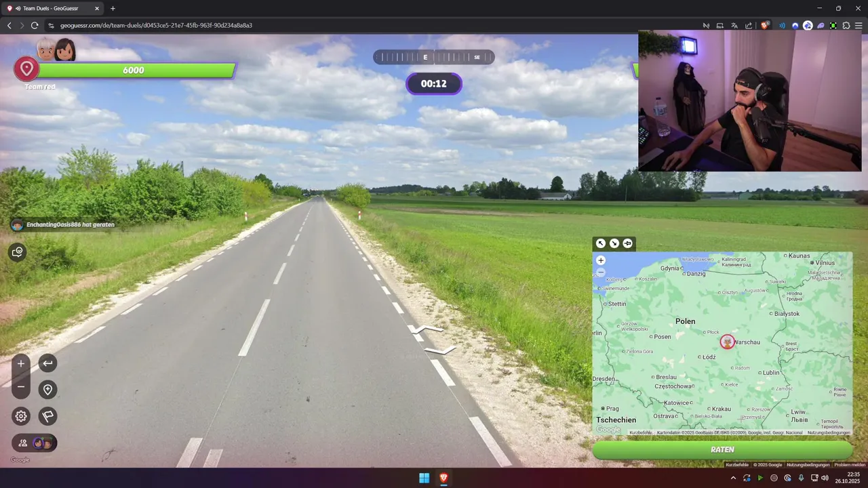This screenshot has height=488, width=868.
Task: Click the Team red 6000 health bar
Action: [134, 70]
